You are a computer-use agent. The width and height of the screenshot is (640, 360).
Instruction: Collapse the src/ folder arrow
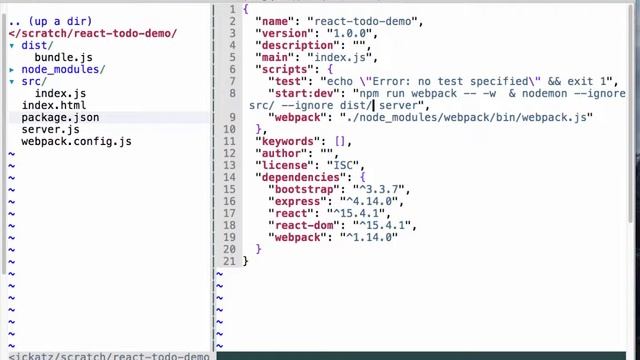point(12,82)
